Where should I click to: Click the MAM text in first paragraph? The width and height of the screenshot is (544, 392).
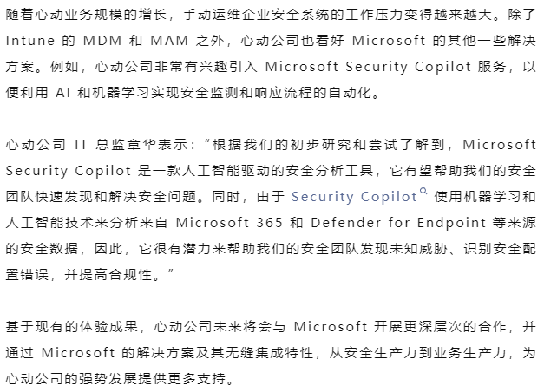click(x=169, y=41)
